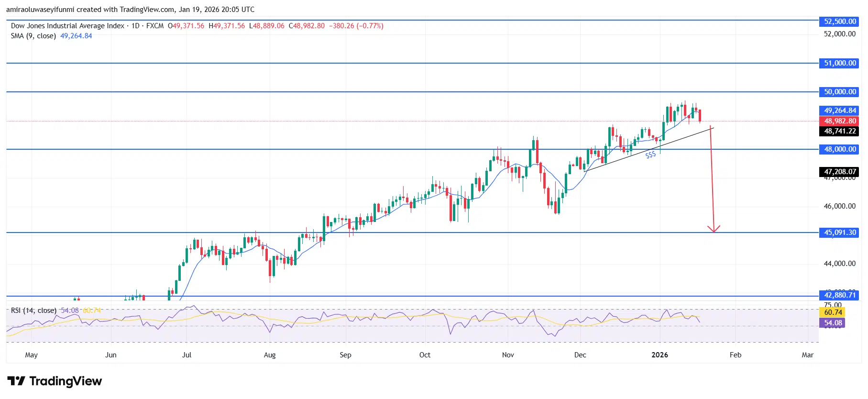Click the black 48,741.22 price tag
The width and height of the screenshot is (868, 399).
(840, 131)
